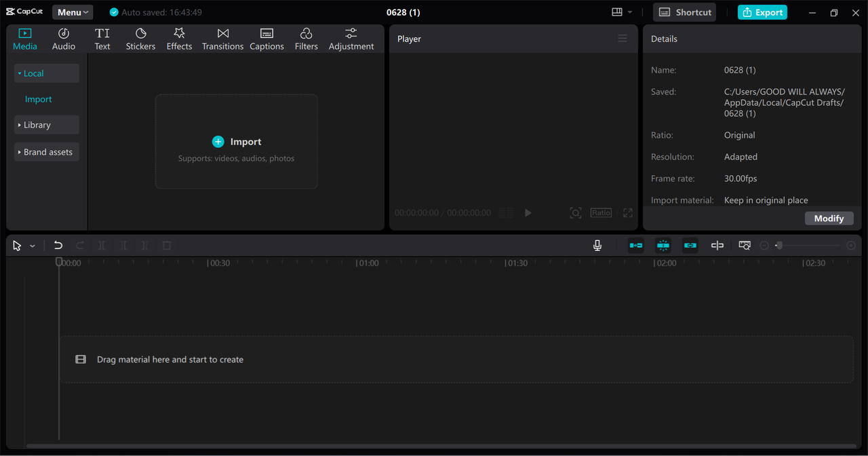Toggle main track magnet

(x=636, y=246)
